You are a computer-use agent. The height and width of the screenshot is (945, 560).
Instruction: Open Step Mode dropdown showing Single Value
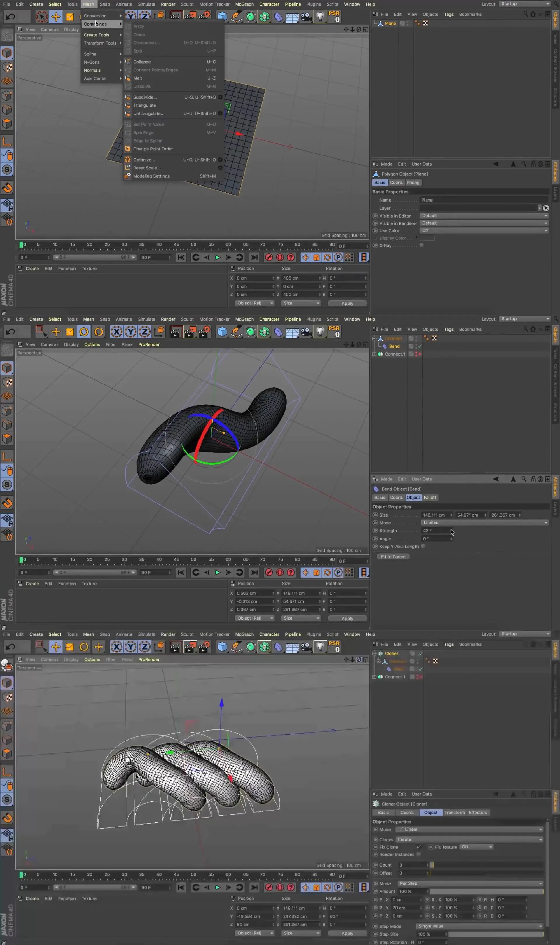pos(480,926)
